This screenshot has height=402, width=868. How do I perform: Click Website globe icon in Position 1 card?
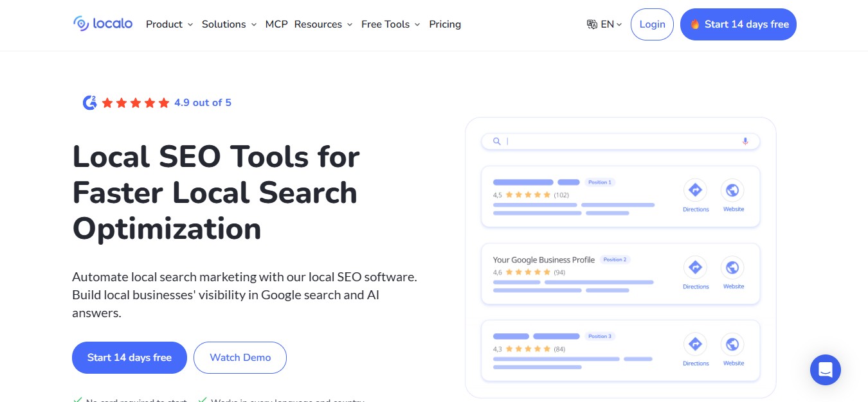point(732,190)
